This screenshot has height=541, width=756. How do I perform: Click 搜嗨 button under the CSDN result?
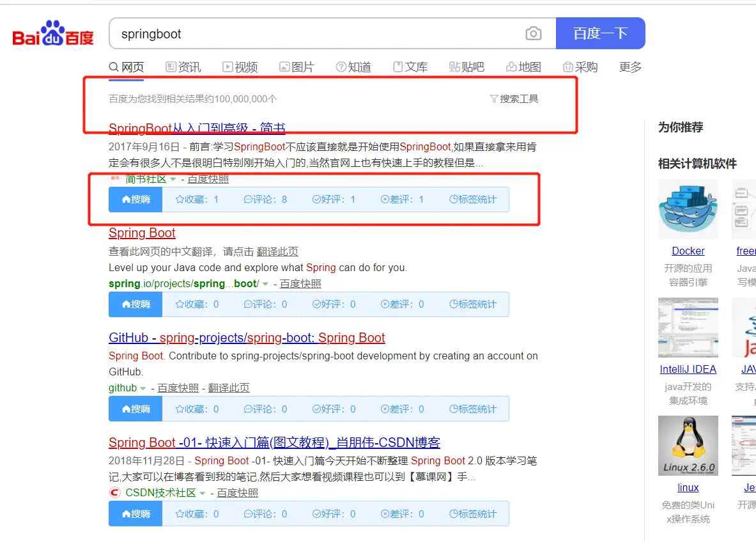pos(135,514)
